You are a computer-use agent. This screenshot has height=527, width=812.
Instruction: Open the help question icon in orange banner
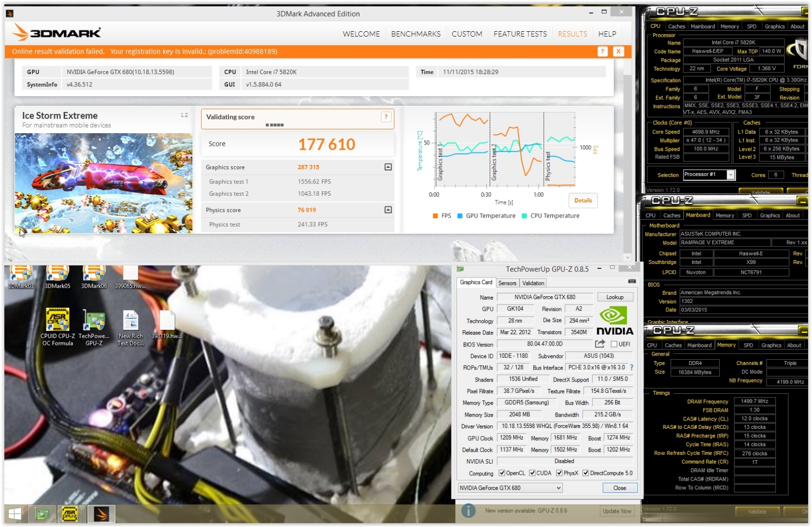[x=603, y=51]
